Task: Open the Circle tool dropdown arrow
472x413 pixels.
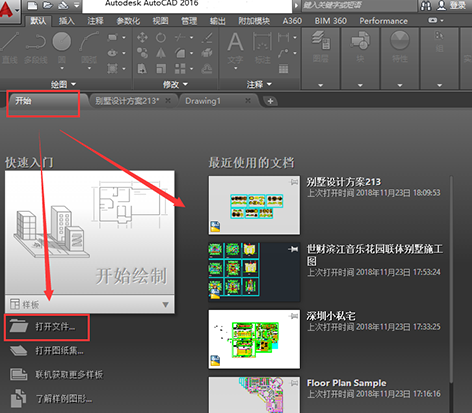Action: (62, 68)
